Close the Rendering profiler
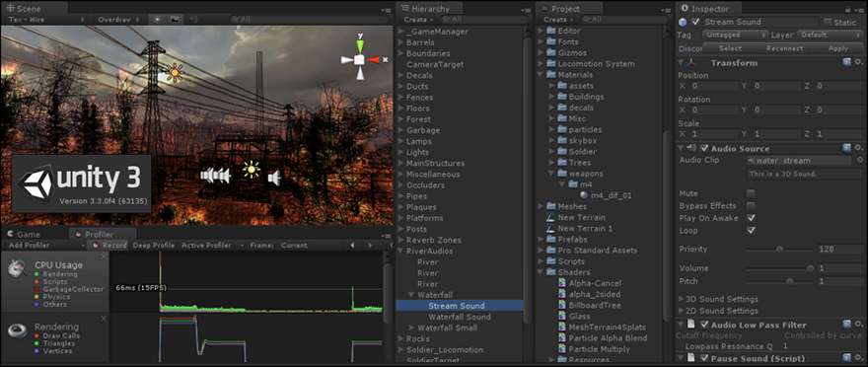The height and width of the screenshot is (367, 868). 104,319
